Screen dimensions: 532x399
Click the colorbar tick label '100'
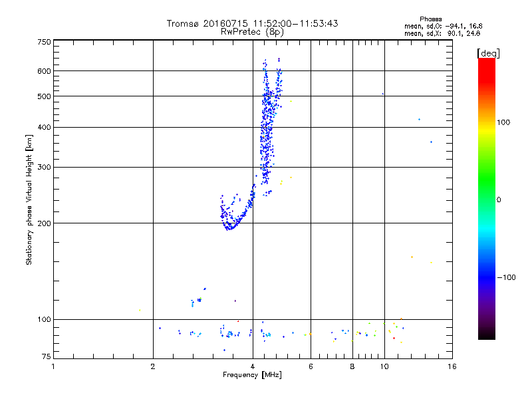coord(503,122)
